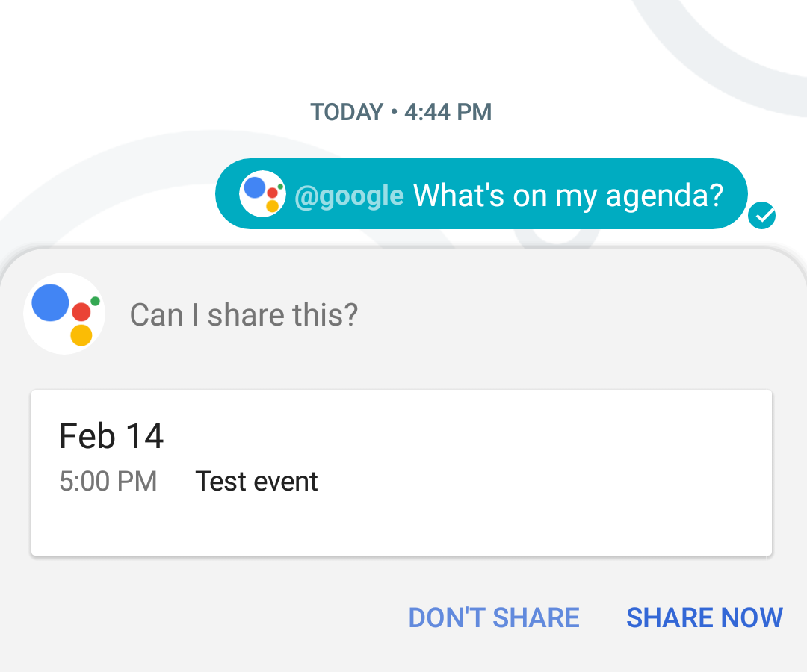
Task: Tap the large Google Assistant avatar beside 'Can I share this?'
Action: [x=64, y=314]
